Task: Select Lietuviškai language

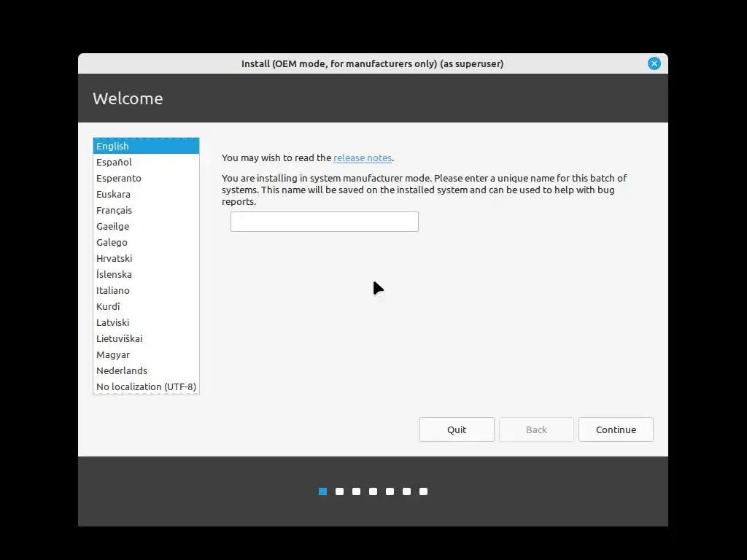Action: coord(146,338)
